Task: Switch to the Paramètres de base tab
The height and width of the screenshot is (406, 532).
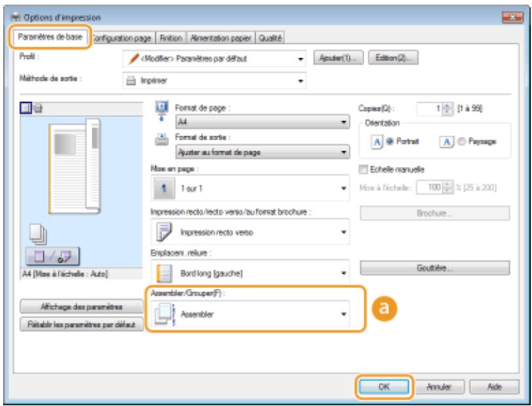Action: pyautogui.click(x=50, y=37)
